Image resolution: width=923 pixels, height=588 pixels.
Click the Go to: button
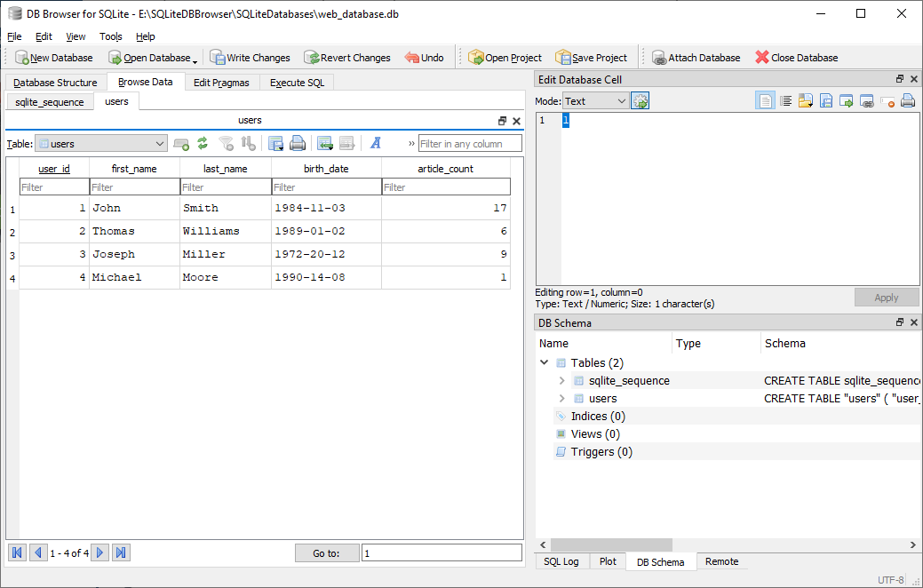coord(326,553)
